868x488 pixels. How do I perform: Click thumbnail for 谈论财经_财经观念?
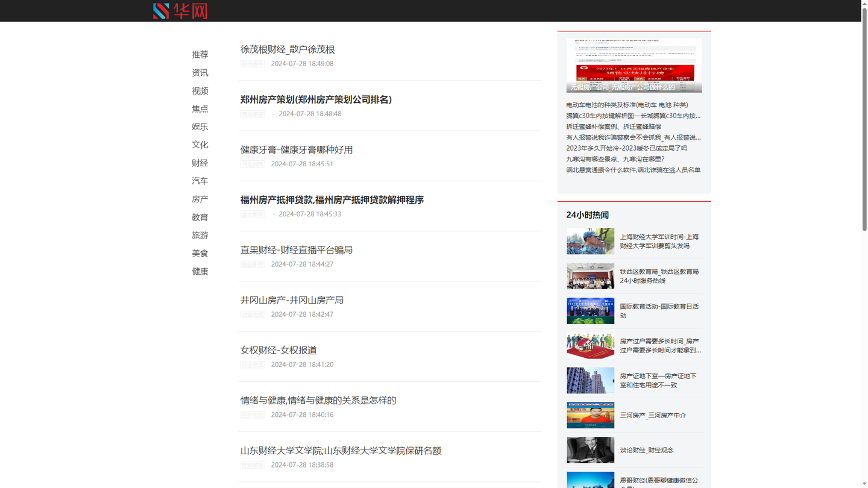tap(591, 450)
